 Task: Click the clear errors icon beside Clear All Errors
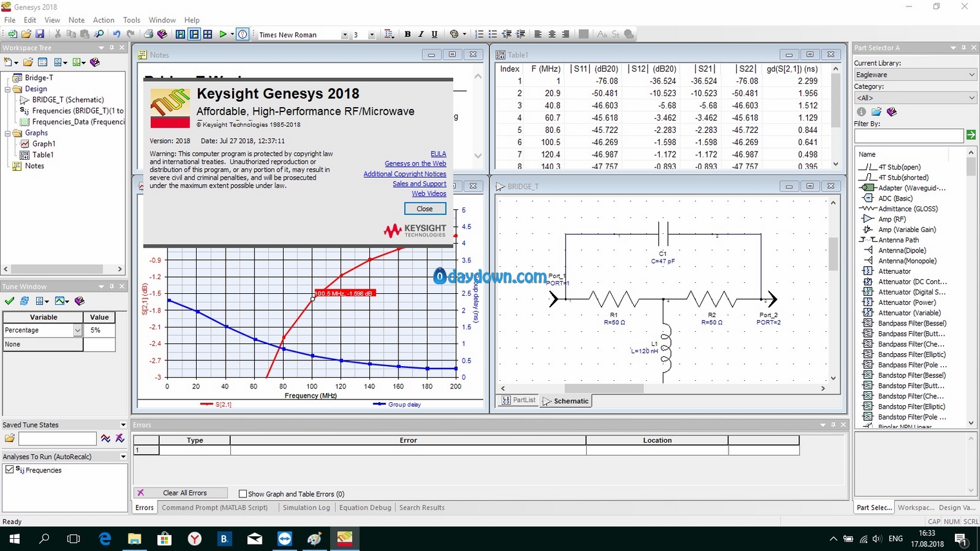(141, 492)
